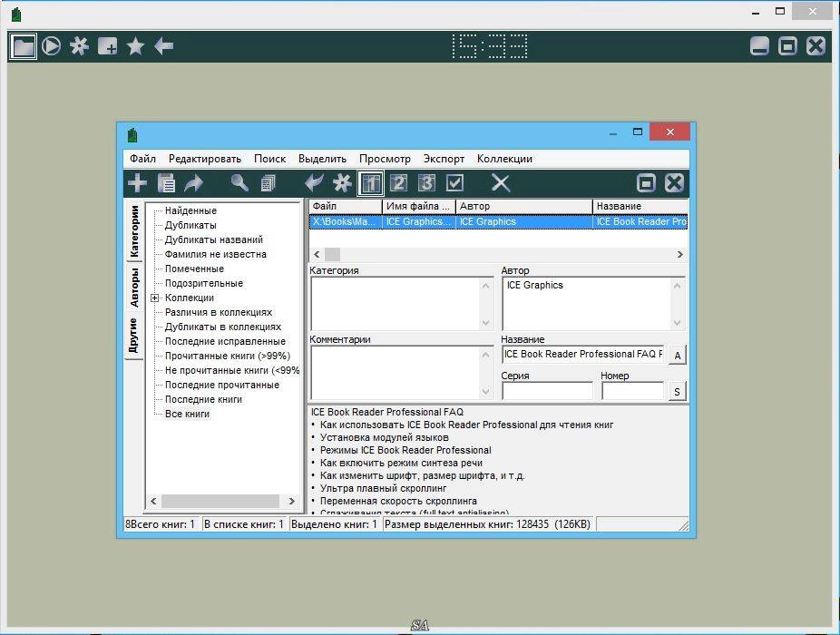The image size is (840, 635).
Task: Select Подозрительные in the tree
Action: pos(203,283)
